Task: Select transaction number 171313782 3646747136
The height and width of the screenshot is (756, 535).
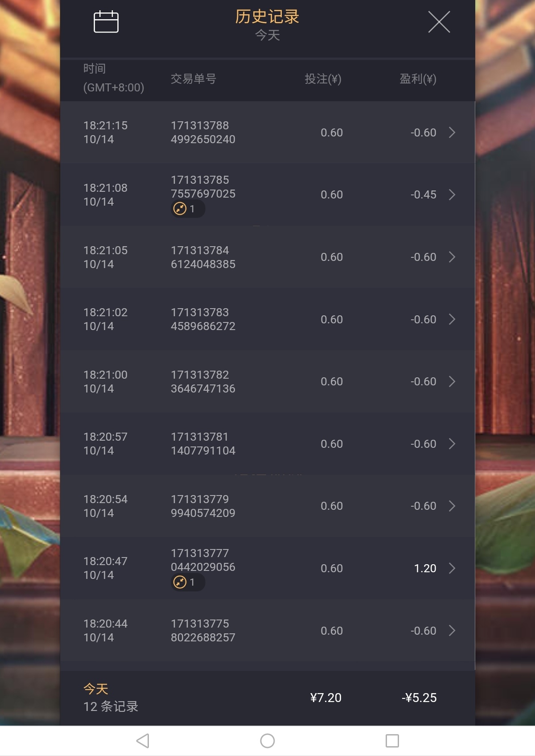Action: tap(203, 381)
